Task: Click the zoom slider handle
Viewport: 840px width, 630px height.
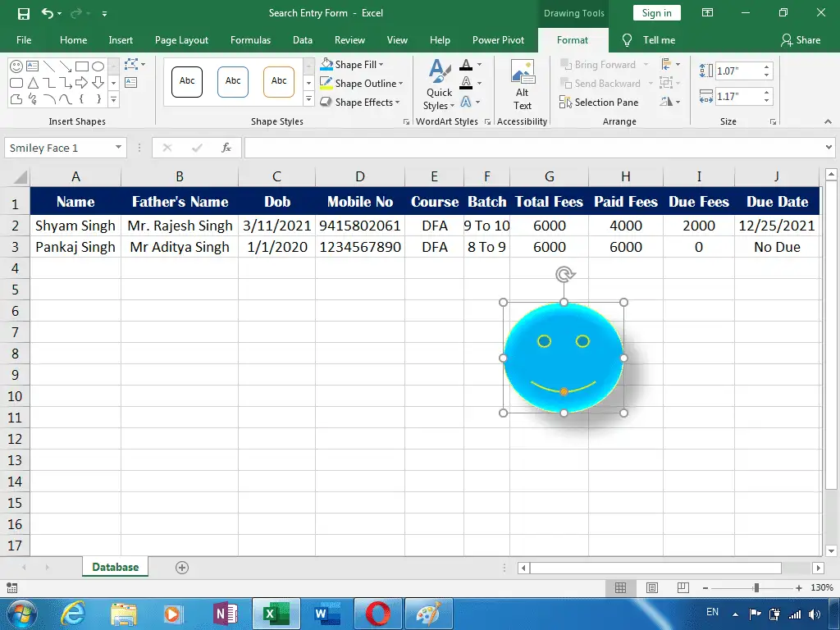Action: pos(756,587)
